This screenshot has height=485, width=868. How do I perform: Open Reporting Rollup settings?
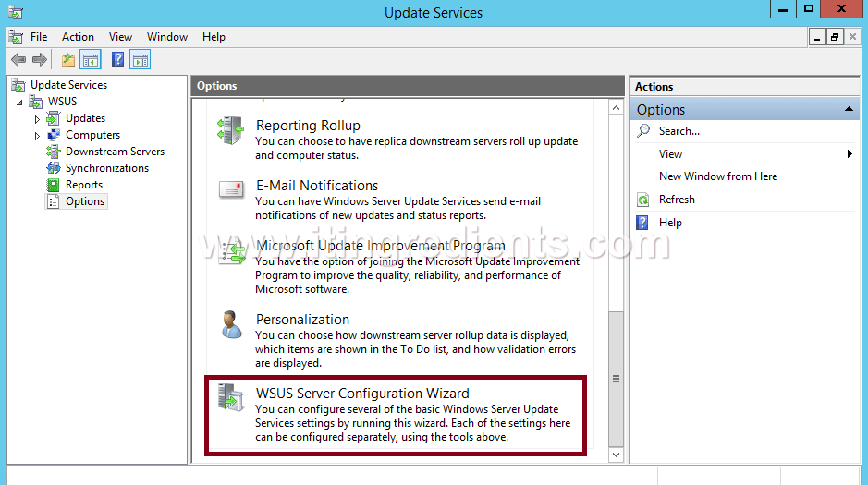coord(308,126)
